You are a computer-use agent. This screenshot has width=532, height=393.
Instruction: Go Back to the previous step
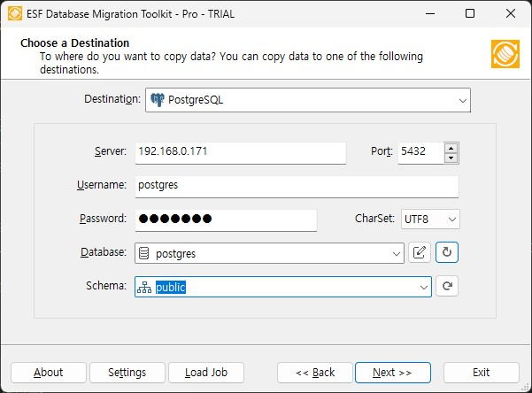click(315, 373)
